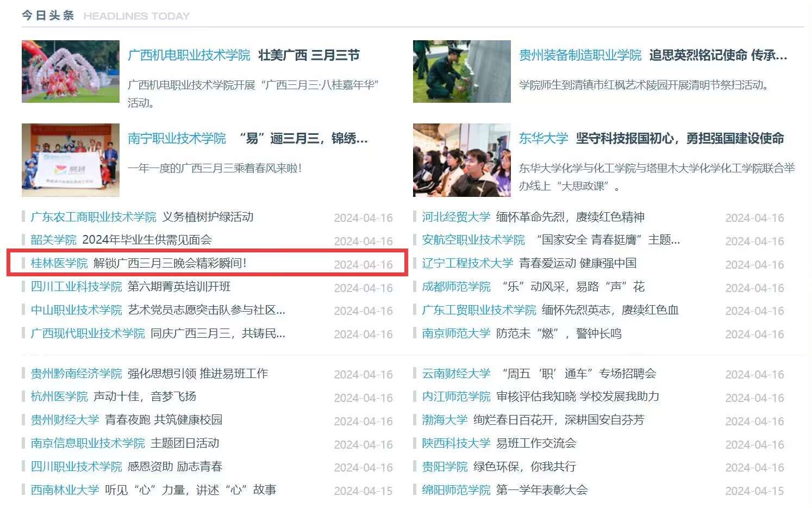This screenshot has height=508, width=812.
Task: Click 辽宁工程技术大学 青春爱运动 健康强中国
Action: tap(577, 264)
